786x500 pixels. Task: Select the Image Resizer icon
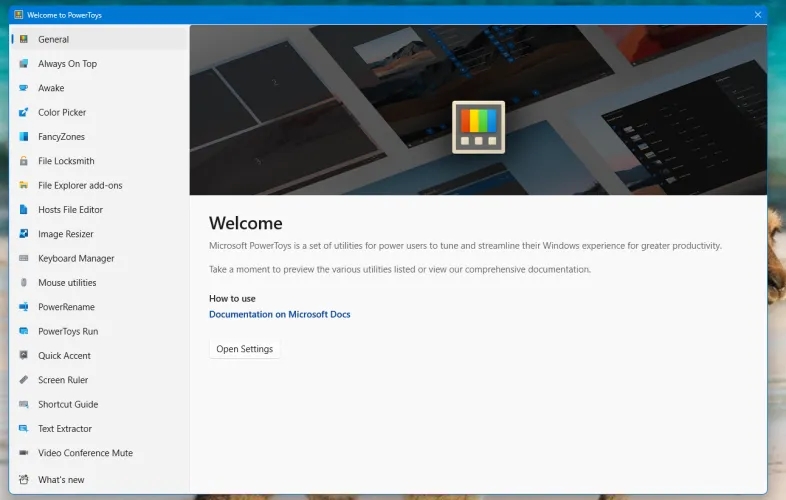pos(23,234)
